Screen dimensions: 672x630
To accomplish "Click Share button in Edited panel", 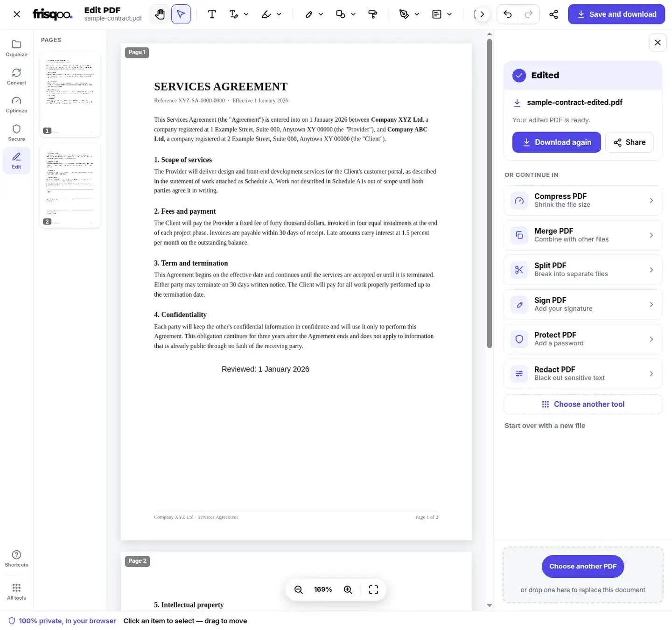I will (x=630, y=142).
